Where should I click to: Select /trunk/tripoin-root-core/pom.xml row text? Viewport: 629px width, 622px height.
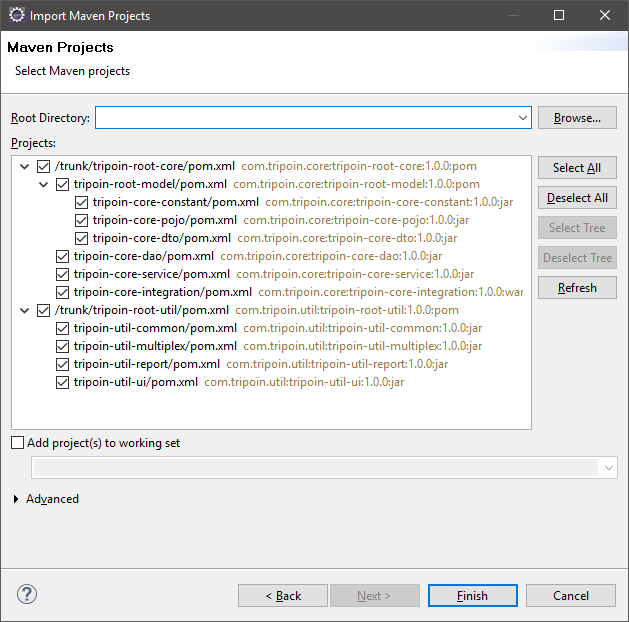pos(145,166)
